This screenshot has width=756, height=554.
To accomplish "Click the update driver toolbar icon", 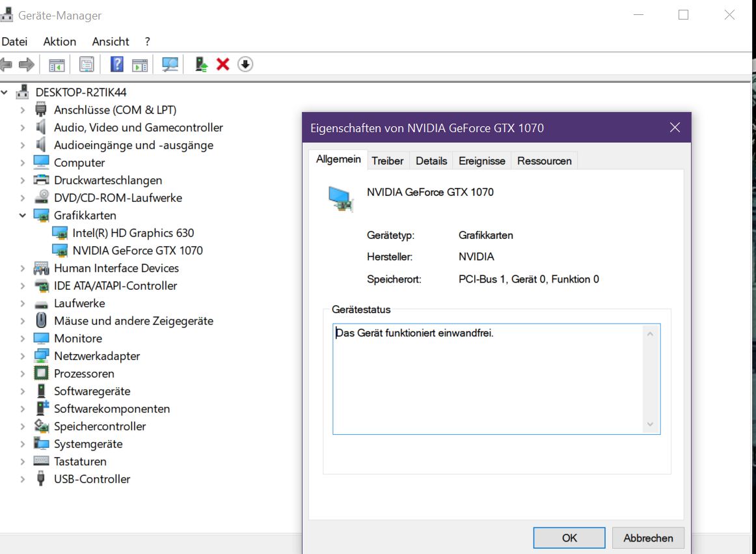I will pos(202,64).
